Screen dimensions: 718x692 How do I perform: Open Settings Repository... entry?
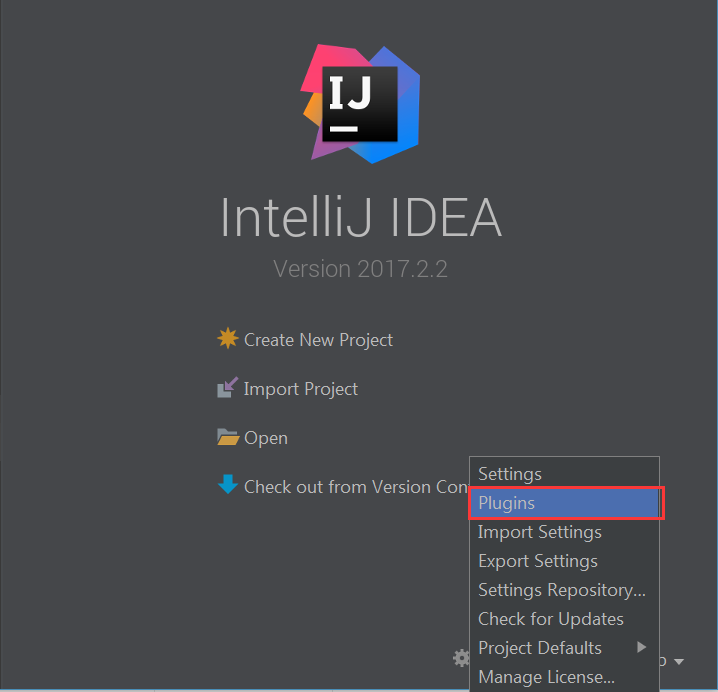[x=564, y=590]
